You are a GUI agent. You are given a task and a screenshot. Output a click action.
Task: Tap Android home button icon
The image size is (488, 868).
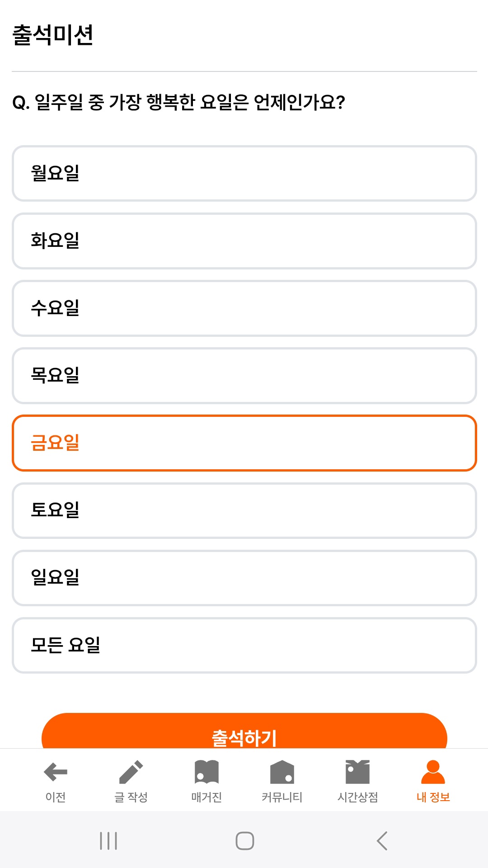[245, 841]
